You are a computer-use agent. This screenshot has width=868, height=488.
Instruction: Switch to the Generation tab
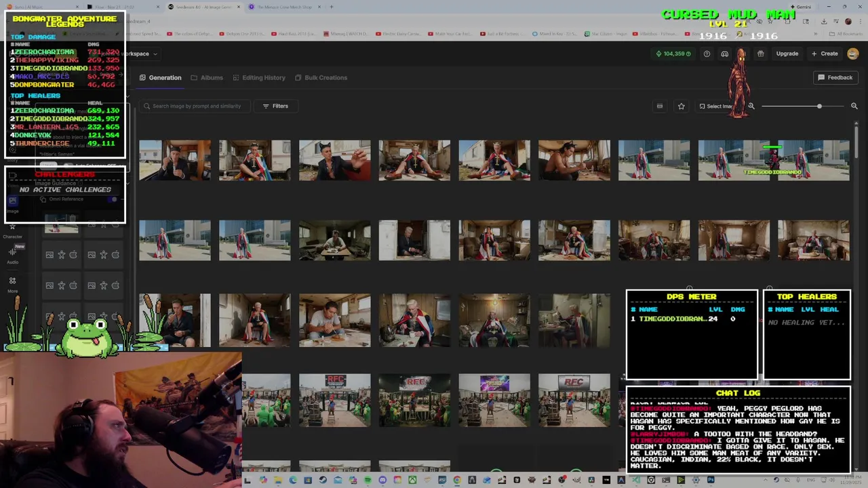point(160,78)
